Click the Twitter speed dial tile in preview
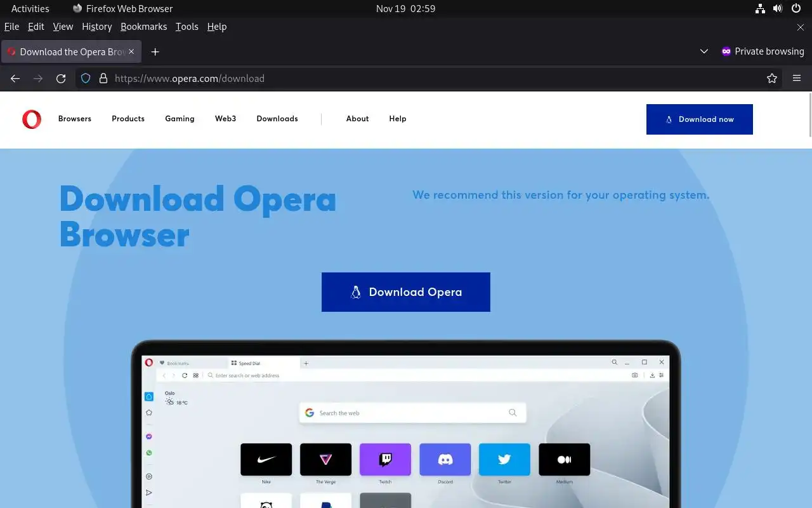Screen dimensions: 812x508 [x=505, y=459]
